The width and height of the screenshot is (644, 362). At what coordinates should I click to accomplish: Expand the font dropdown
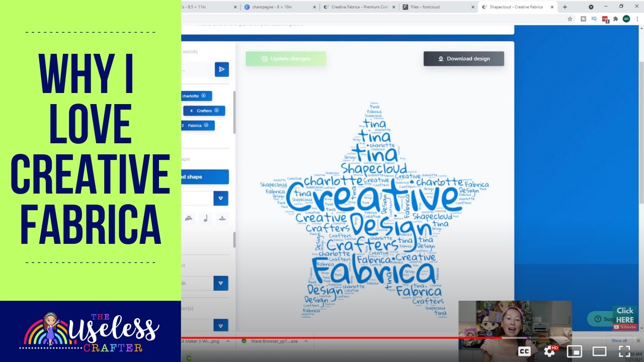pos(221,283)
